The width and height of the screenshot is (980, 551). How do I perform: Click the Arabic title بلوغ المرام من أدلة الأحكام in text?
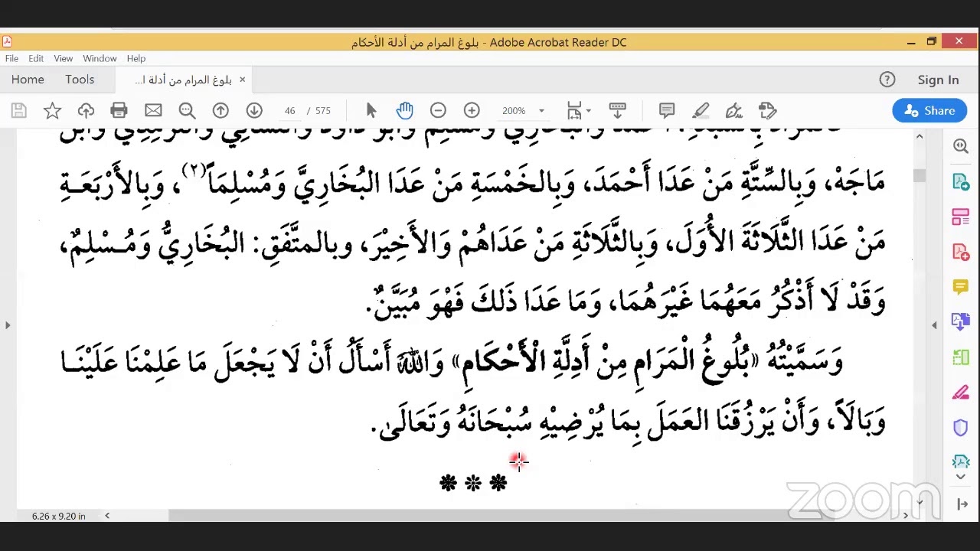pyautogui.click(x=606, y=360)
